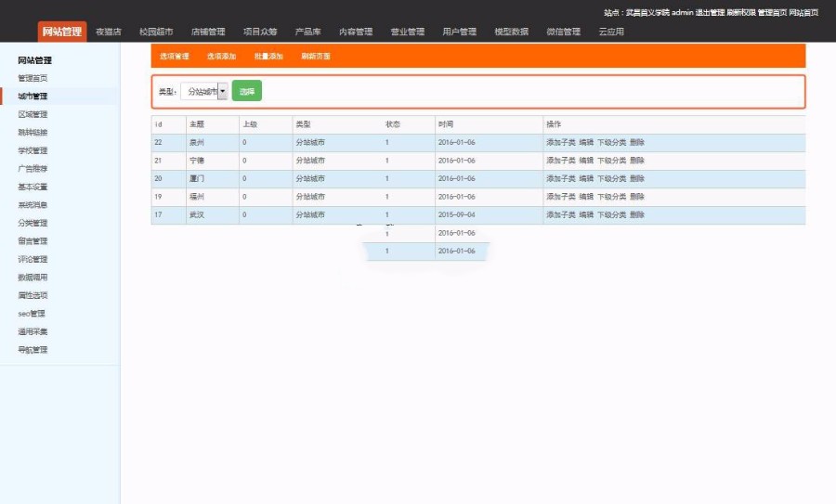Delete the 武汉 row via 删除
Screen dimensions: 836x504
(x=637, y=214)
